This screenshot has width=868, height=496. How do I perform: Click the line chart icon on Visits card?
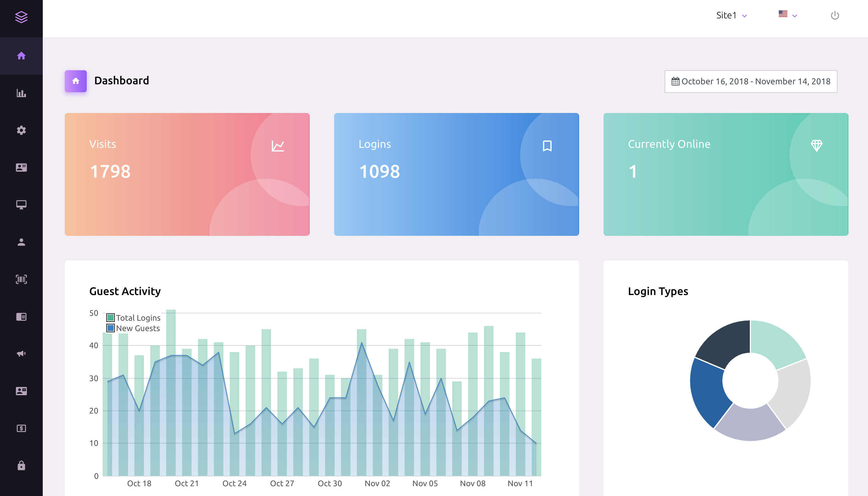point(278,146)
